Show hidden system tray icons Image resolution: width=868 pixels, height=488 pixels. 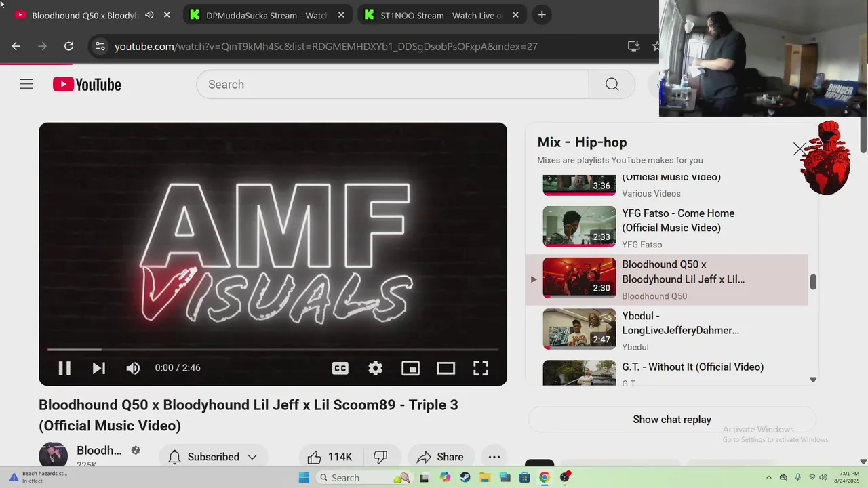tap(768, 477)
